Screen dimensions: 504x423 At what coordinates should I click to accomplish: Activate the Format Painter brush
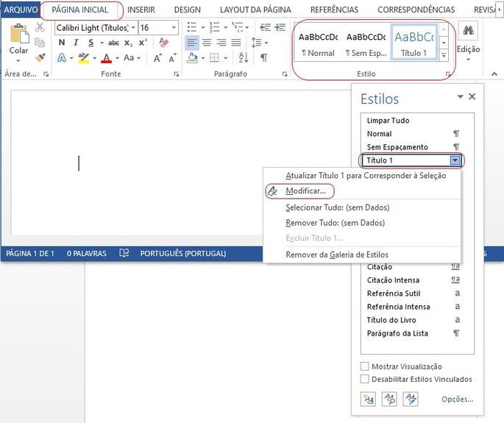[x=40, y=57]
